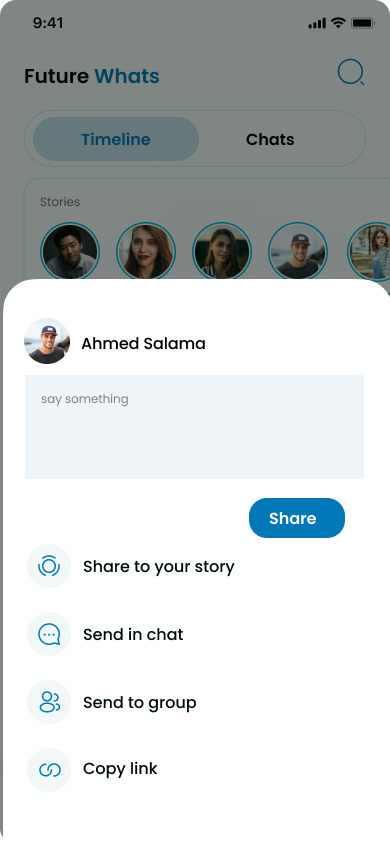This screenshot has height=844, width=390.
Task: Focus the say something text box
Action: tap(194, 427)
